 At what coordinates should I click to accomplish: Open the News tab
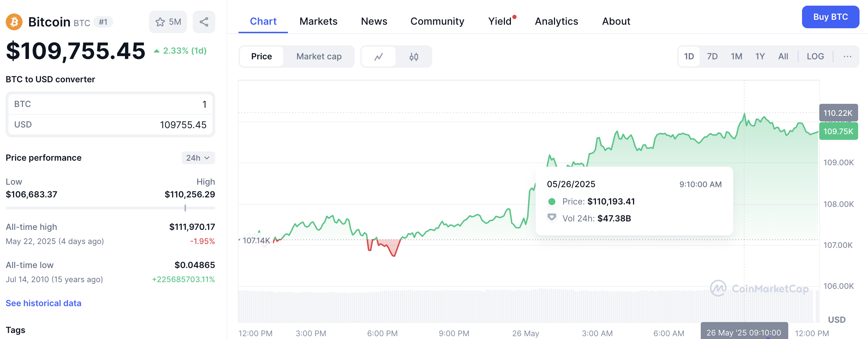point(374,21)
